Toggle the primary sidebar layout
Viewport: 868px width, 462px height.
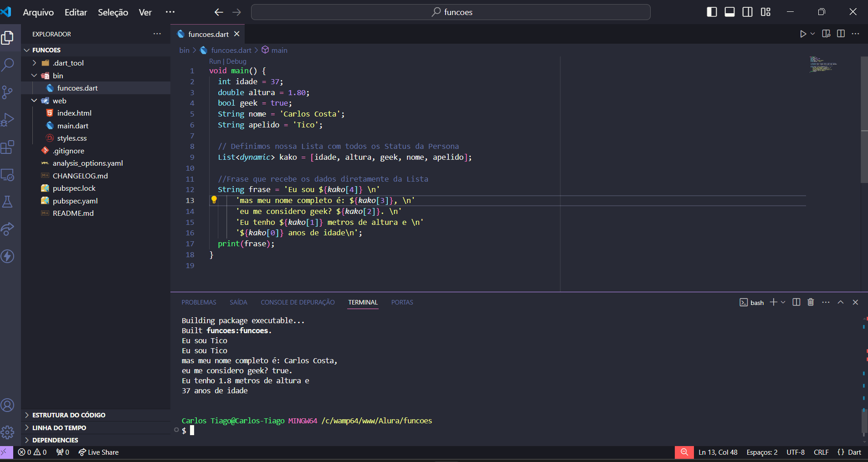(712, 12)
